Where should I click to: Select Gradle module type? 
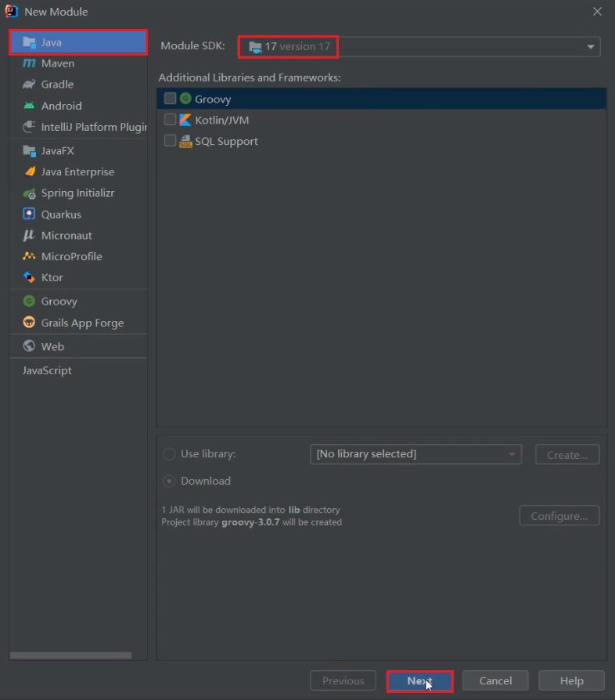(x=78, y=85)
